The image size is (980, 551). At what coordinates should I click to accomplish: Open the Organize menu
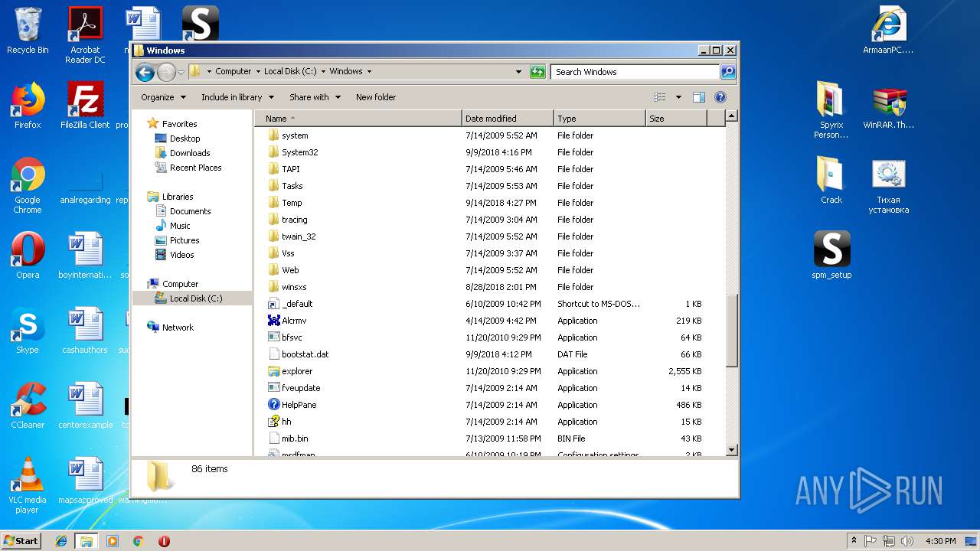pos(163,97)
